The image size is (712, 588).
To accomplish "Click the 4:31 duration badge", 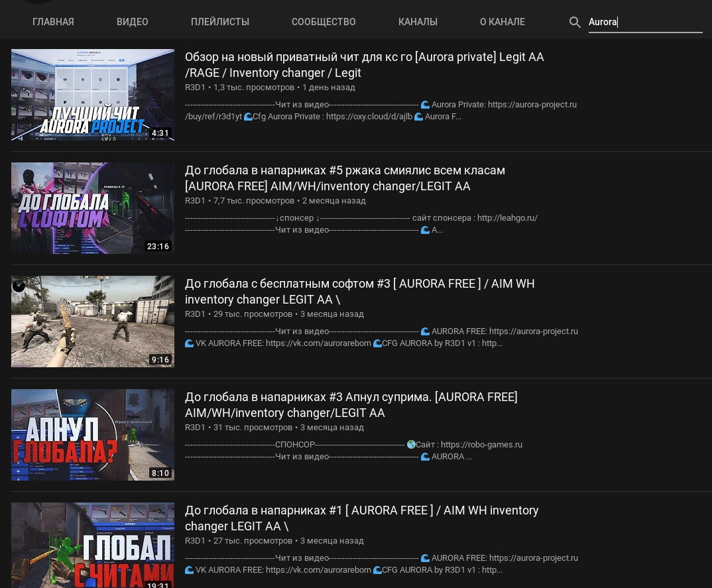I will [x=160, y=133].
